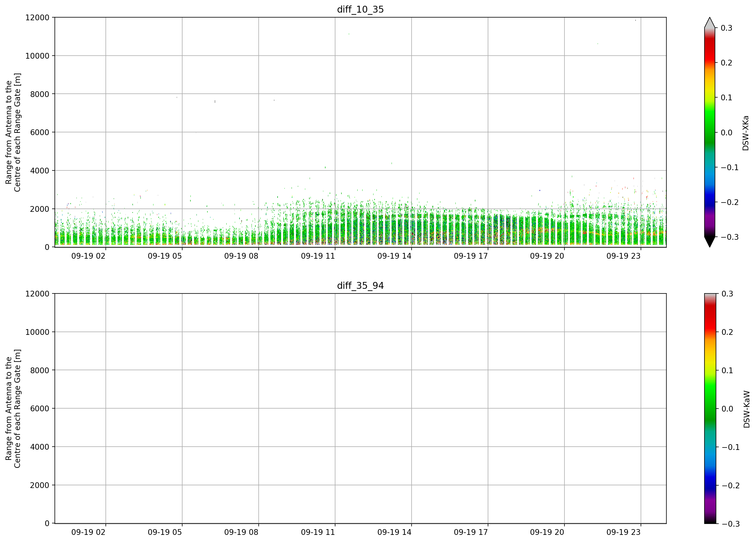This screenshot has width=756, height=542.
Task: Click the DSW-KaW colorbar label
Action: (x=746, y=409)
